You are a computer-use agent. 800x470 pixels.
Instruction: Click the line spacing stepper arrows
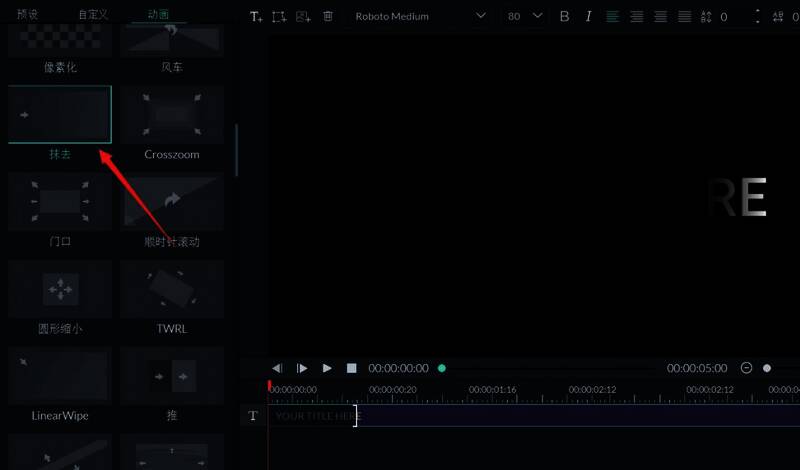(757, 17)
